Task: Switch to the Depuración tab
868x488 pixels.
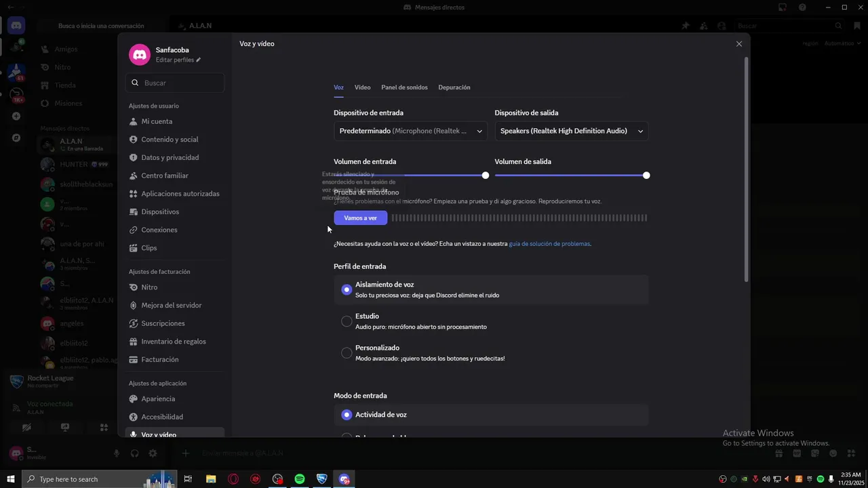Action: [454, 87]
